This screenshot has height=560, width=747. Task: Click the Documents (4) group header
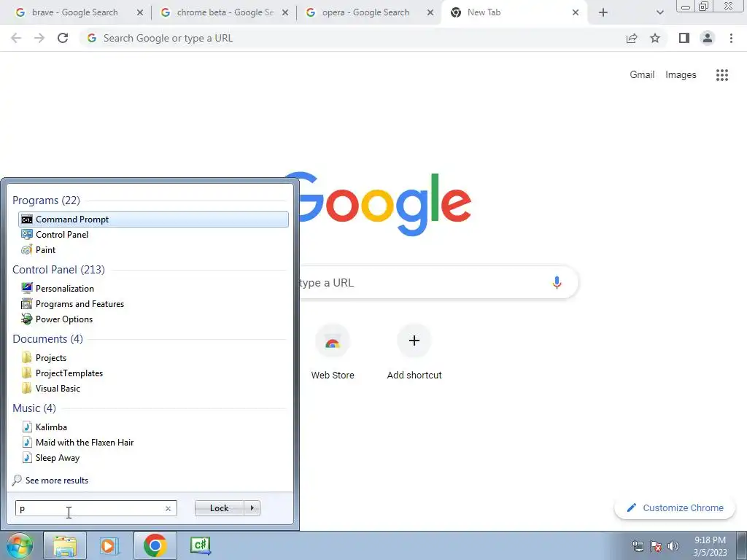pyautogui.click(x=47, y=339)
